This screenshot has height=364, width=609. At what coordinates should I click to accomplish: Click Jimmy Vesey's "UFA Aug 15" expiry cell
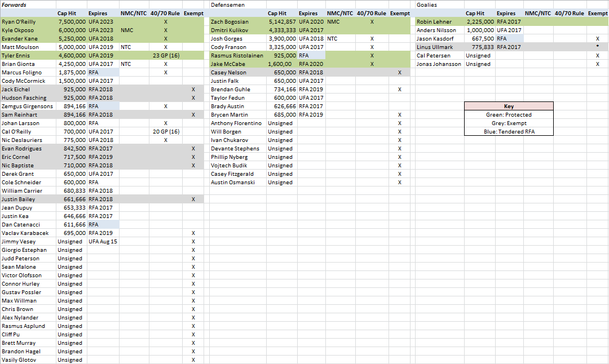pos(103,242)
